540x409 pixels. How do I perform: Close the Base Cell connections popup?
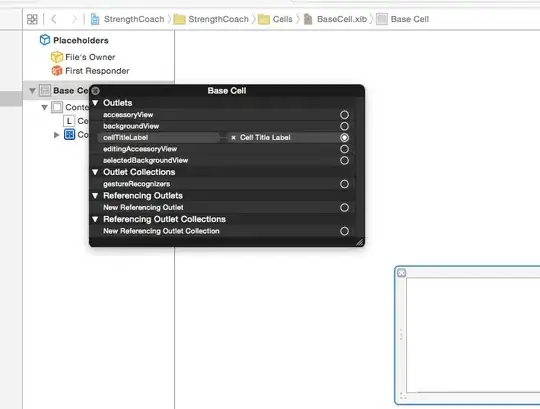[95, 91]
